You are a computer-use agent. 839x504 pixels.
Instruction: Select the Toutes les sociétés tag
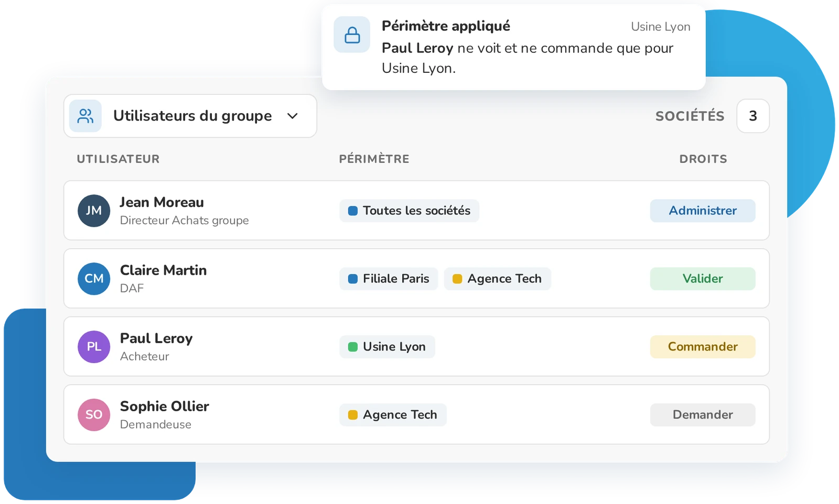pos(409,211)
